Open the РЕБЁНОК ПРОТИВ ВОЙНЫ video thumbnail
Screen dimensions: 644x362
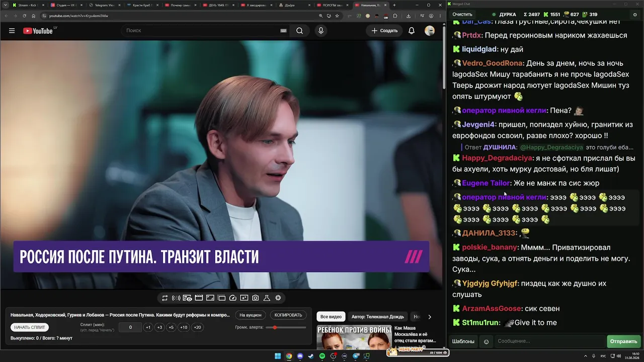[x=354, y=337]
